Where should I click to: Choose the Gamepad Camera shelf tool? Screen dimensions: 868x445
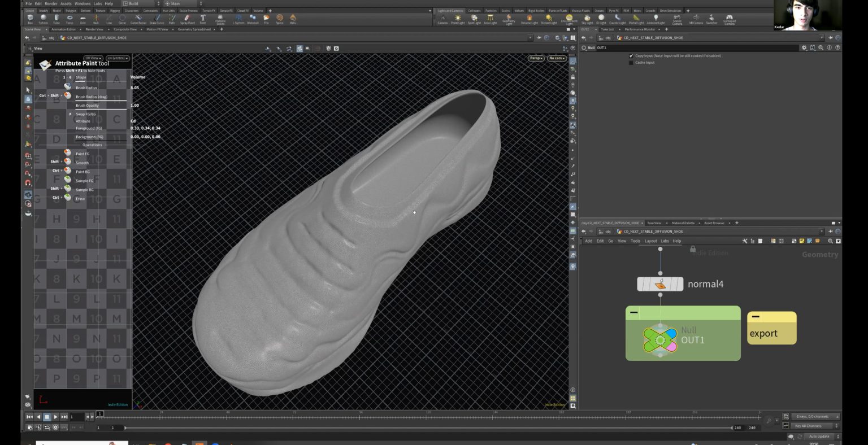pos(730,19)
